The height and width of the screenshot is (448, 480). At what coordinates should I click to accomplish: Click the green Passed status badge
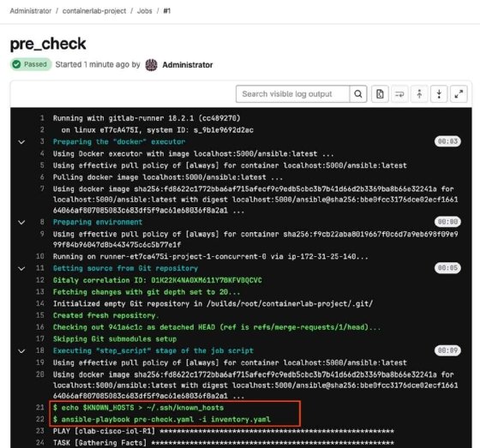coord(31,64)
